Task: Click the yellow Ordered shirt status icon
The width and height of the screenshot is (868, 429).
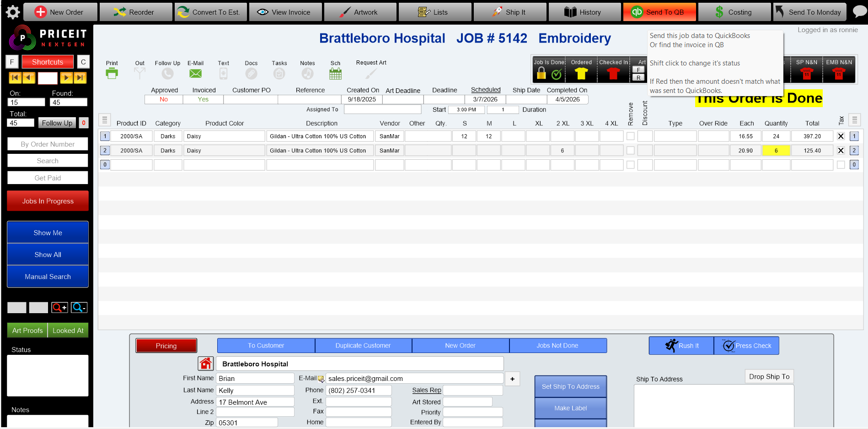Action: (581, 71)
